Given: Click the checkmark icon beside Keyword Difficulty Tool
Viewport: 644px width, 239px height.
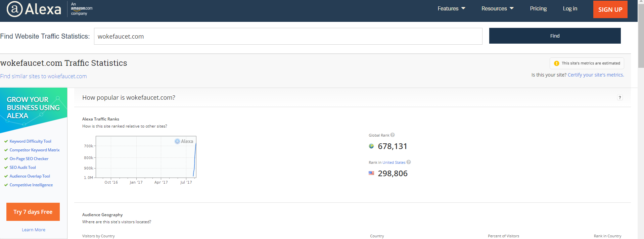Looking at the screenshot, I should pyautogui.click(x=6, y=141).
